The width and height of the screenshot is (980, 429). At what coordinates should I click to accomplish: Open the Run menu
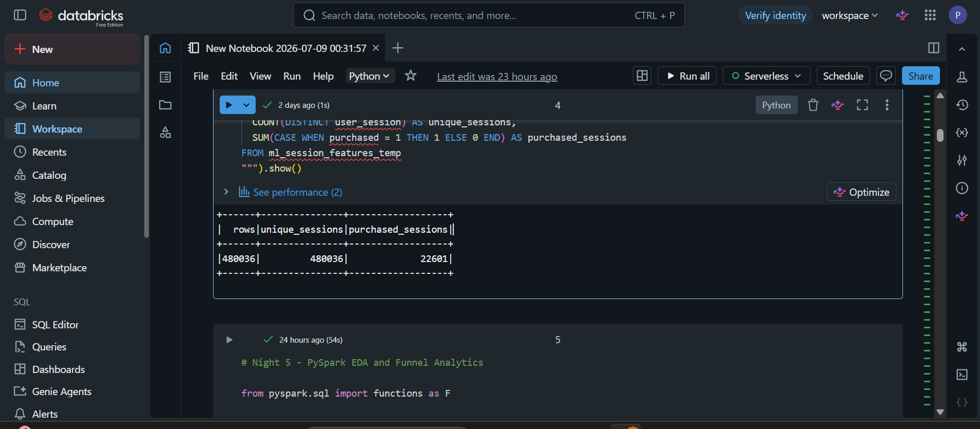tap(292, 76)
